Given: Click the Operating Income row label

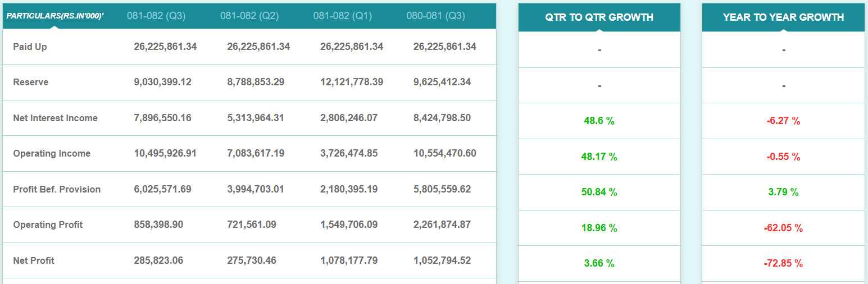Looking at the screenshot, I should pos(52,153).
